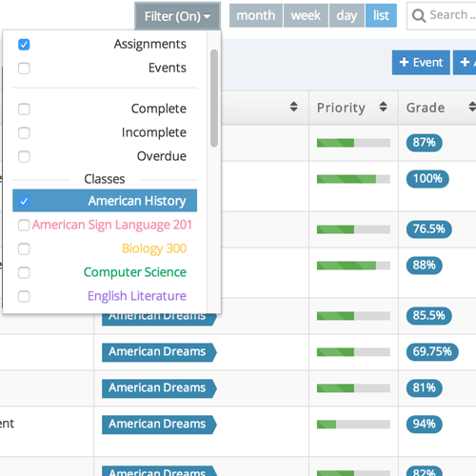Click the Priority column sort arrows
Viewport: 476px width, 476px height.
click(383, 107)
